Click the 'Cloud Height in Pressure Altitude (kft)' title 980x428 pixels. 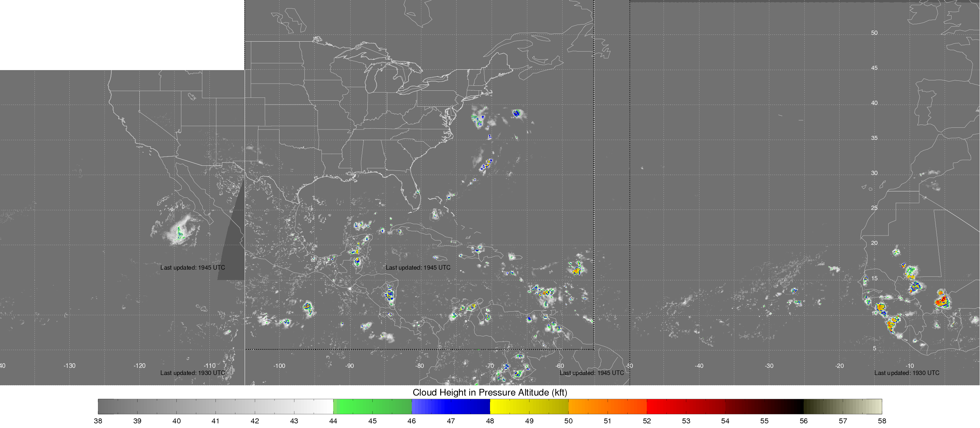[x=490, y=392]
